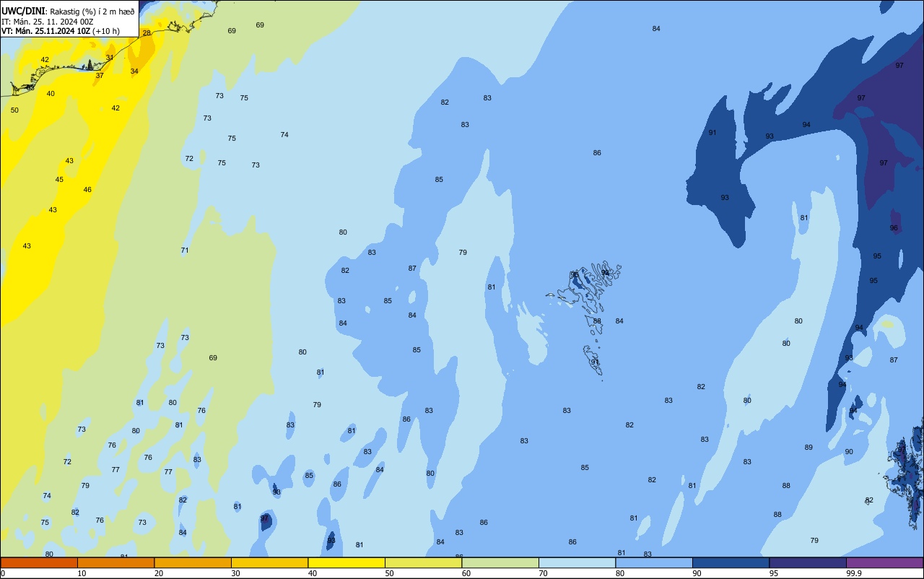Select the 95–99.9 indigo legend swatch
Screen dimensions: 924x579
(x=808, y=562)
